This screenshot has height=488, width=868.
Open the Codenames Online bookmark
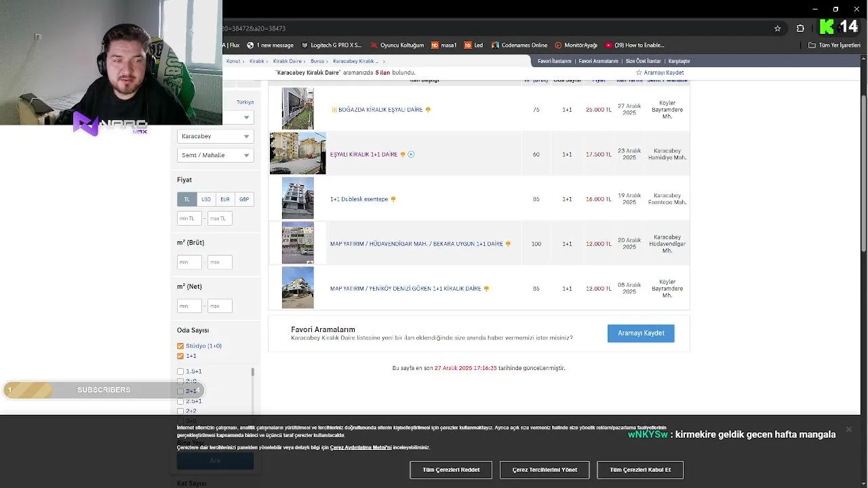(x=519, y=45)
